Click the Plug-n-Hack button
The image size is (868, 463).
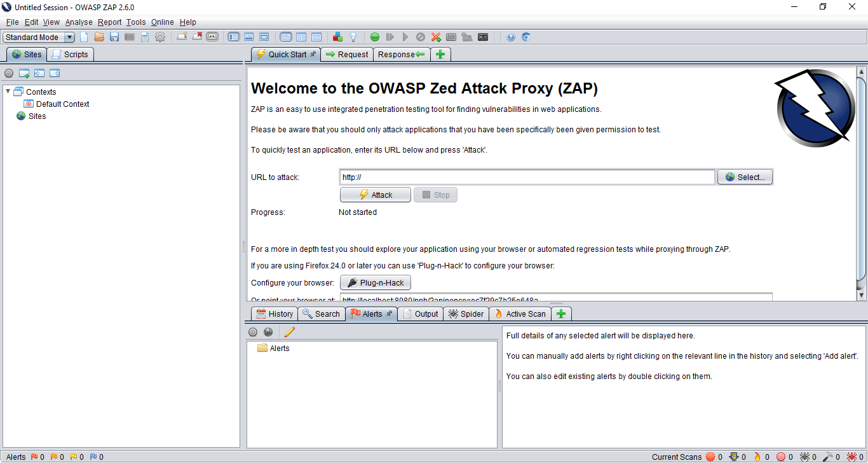click(376, 282)
